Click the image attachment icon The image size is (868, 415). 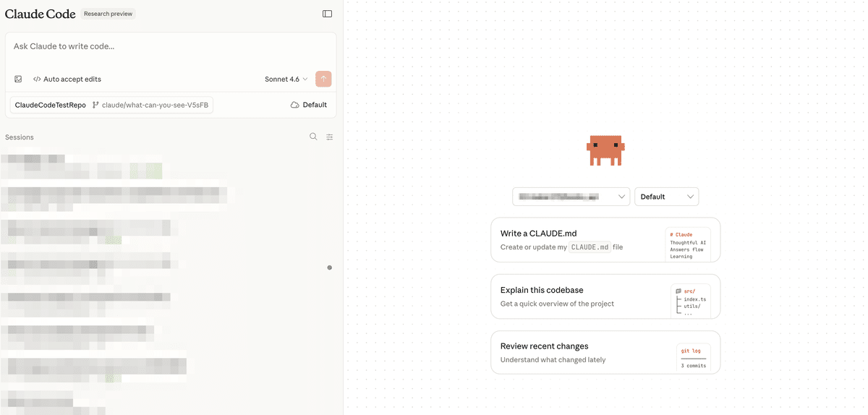click(x=18, y=79)
